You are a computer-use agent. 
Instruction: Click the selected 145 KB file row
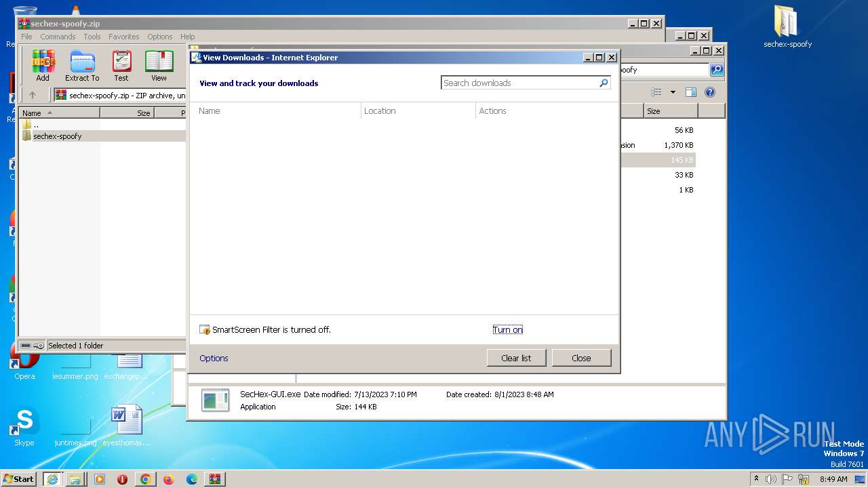658,160
